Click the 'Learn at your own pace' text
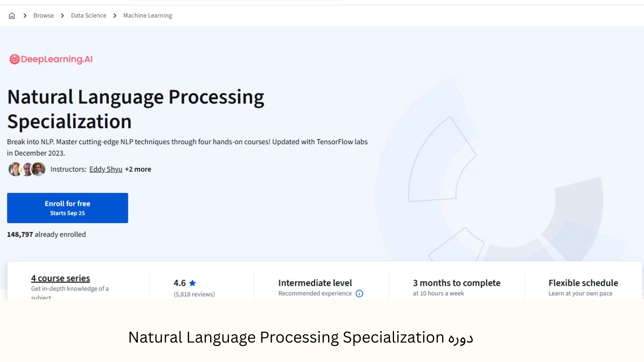 tap(580, 293)
